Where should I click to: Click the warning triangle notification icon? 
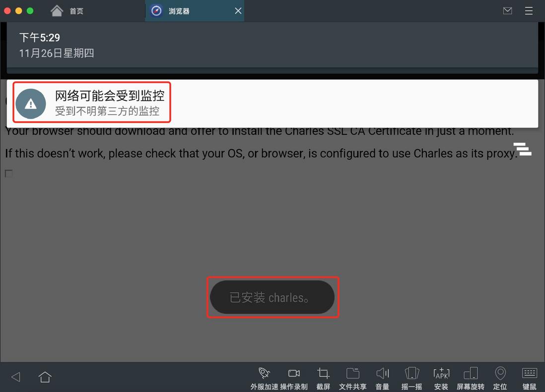pos(31,104)
